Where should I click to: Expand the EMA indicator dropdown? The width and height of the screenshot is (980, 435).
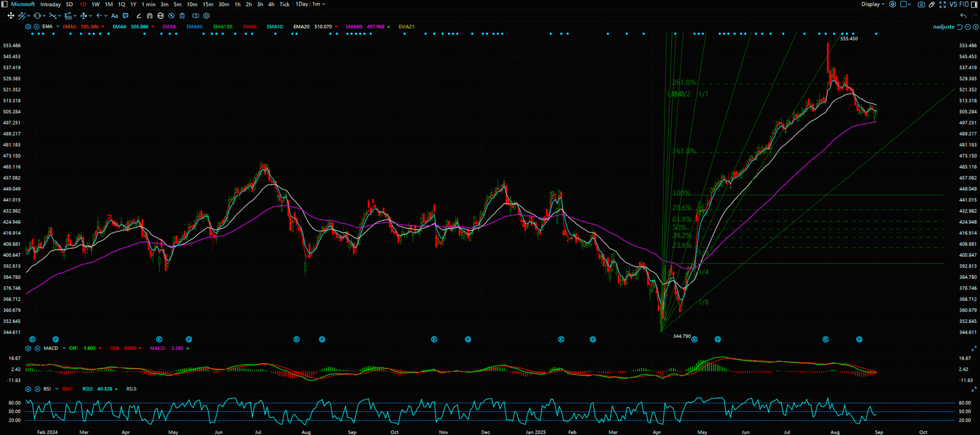click(58, 27)
